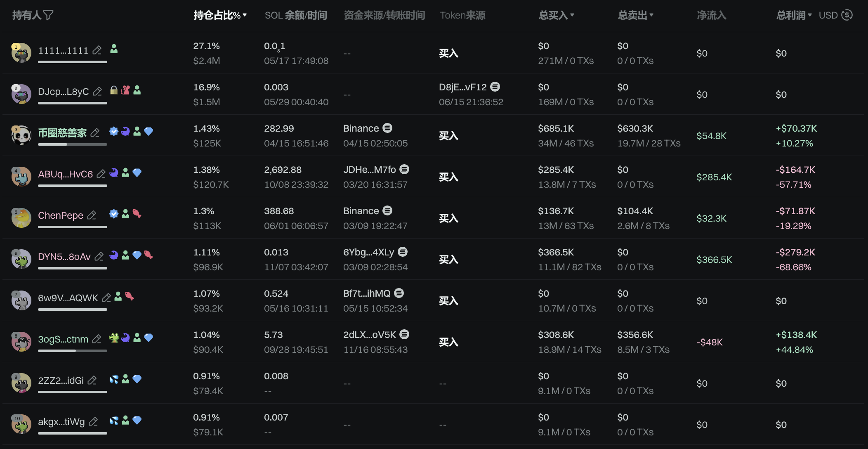Sort by 持仓占比% dropdown arrow
Image resolution: width=868 pixels, height=449 pixels.
click(245, 15)
